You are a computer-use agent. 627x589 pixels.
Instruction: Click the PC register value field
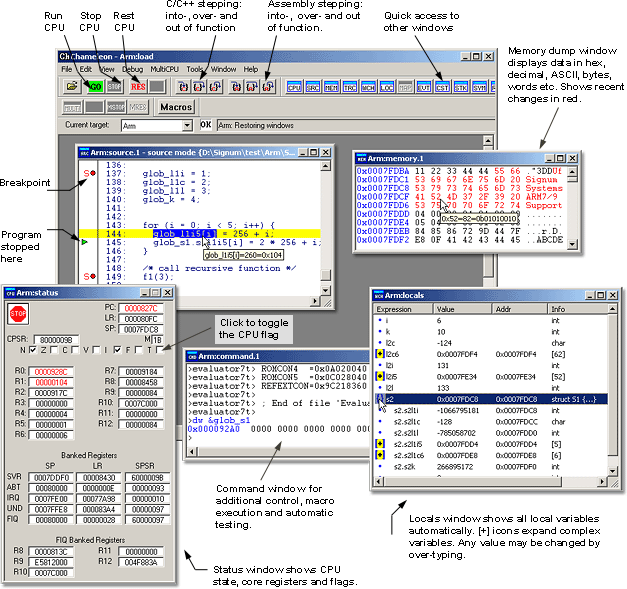[x=141, y=308]
